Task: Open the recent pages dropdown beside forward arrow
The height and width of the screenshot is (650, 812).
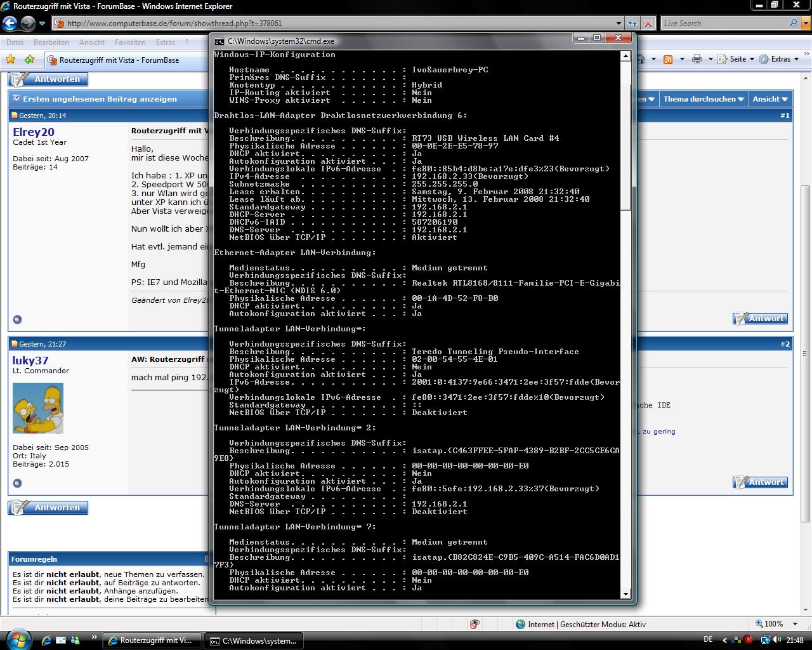Action: coord(43,23)
